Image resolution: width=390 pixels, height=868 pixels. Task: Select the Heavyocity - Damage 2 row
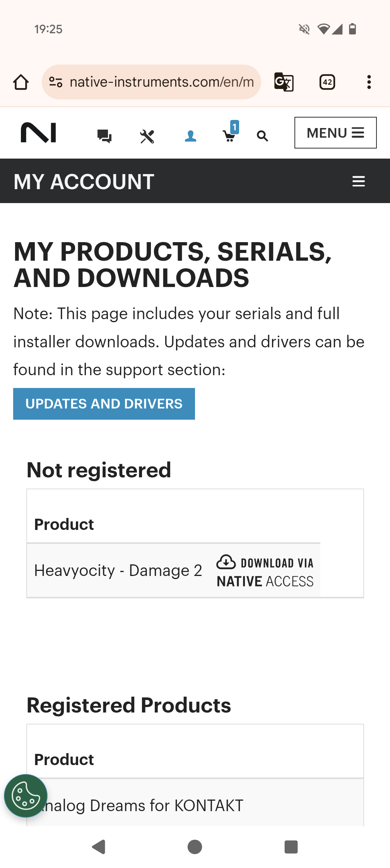[x=173, y=571]
